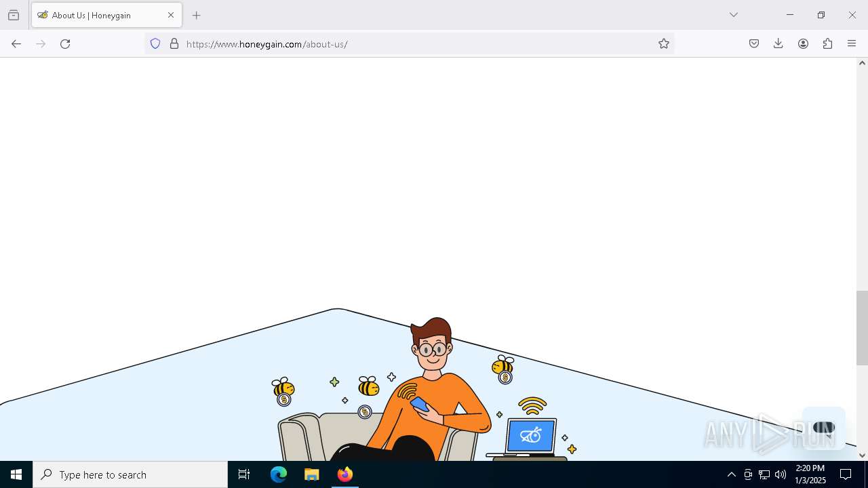The width and height of the screenshot is (868, 488).
Task: Launch Microsoft Edge from taskbar
Action: click(x=279, y=474)
